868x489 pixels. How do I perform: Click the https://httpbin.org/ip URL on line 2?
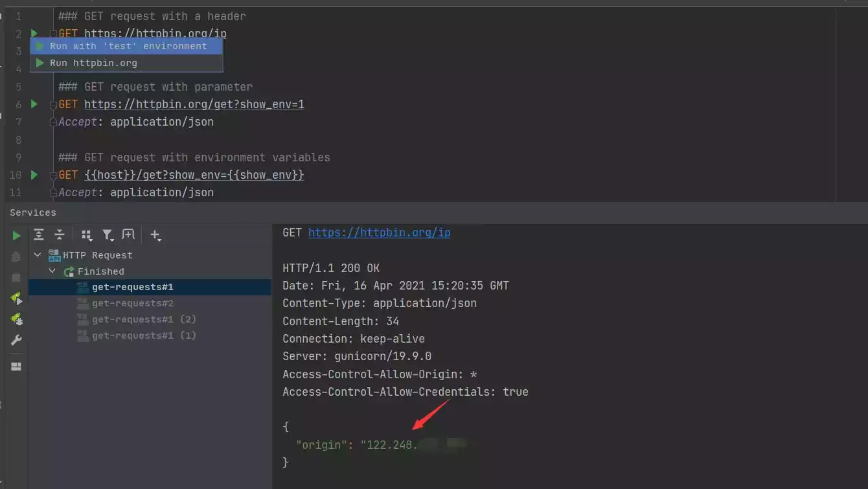[155, 34]
